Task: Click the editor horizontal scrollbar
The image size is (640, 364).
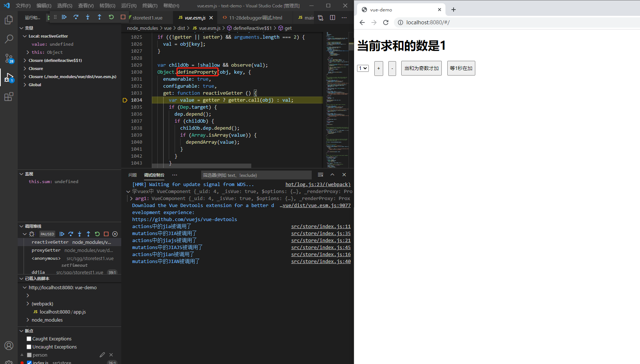Action: pos(201,166)
